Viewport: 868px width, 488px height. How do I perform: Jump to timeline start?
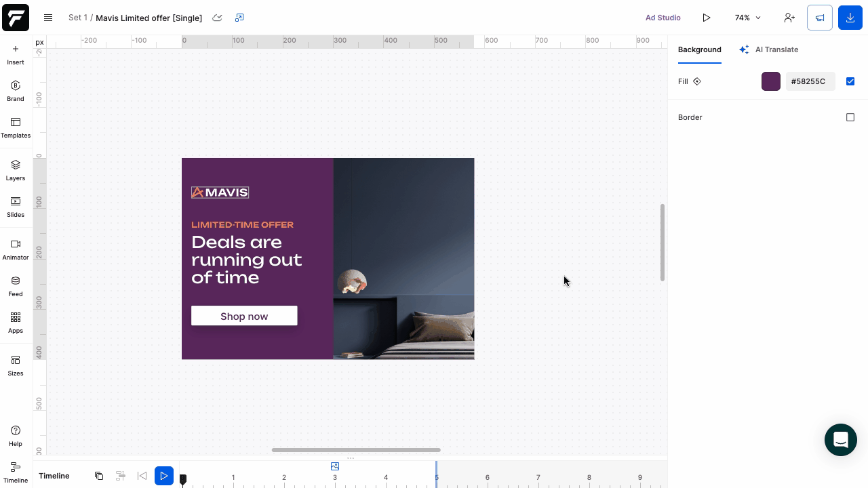click(x=142, y=476)
